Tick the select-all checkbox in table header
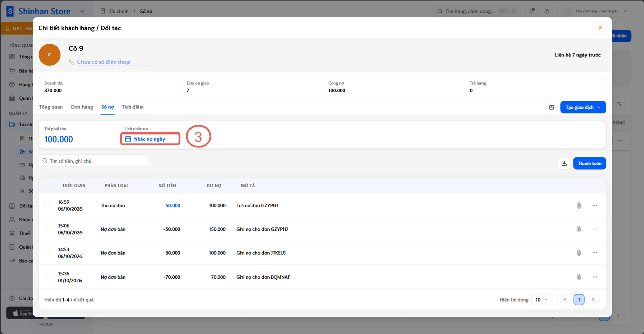Viewport: 644px width, 334px height. click(47, 186)
